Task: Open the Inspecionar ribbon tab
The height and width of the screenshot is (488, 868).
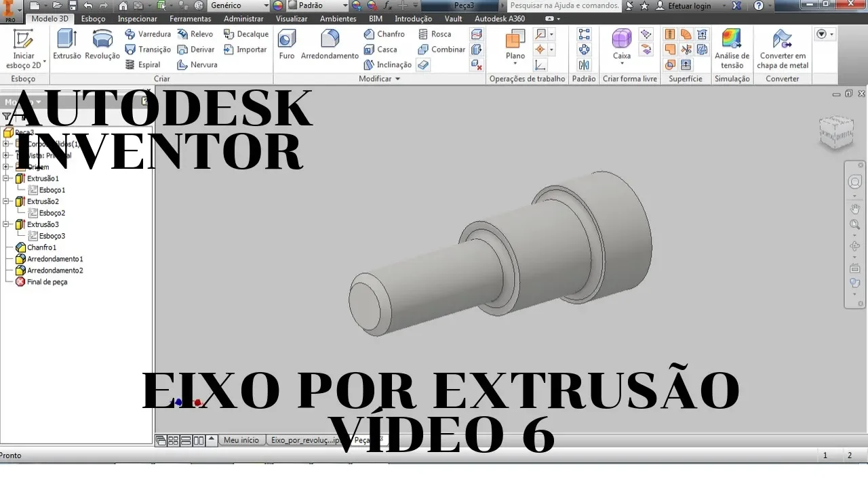Action: click(x=138, y=19)
